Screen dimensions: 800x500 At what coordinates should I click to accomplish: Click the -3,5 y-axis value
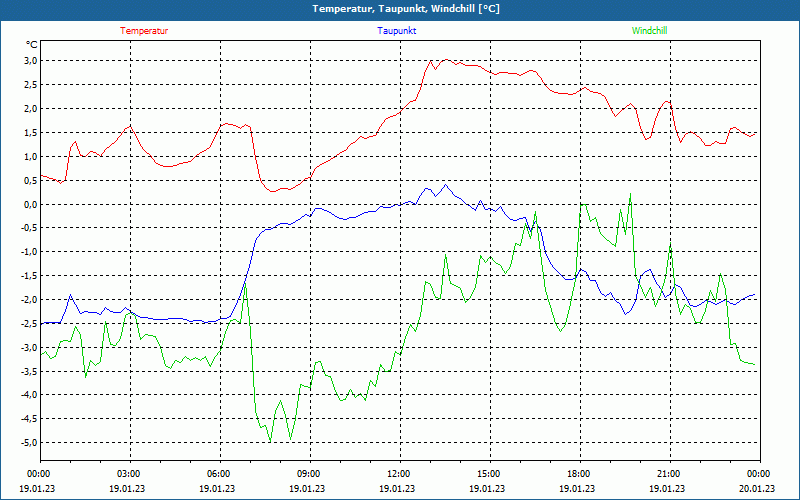pyautogui.click(x=30, y=371)
